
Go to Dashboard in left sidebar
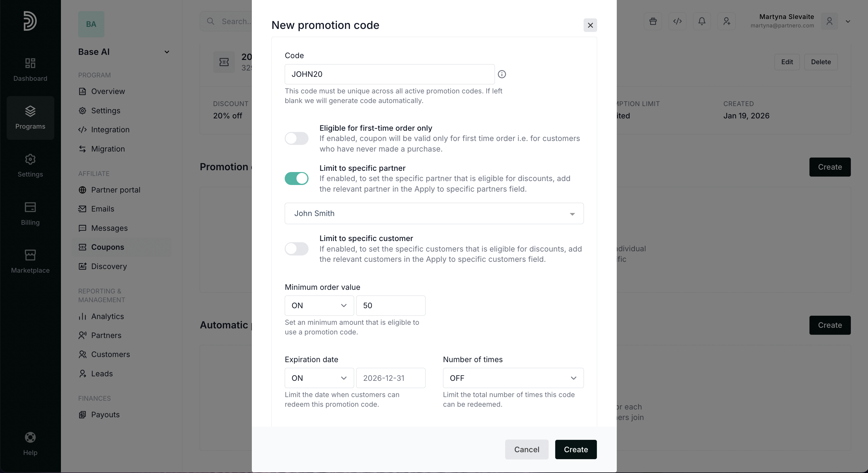[30, 69]
